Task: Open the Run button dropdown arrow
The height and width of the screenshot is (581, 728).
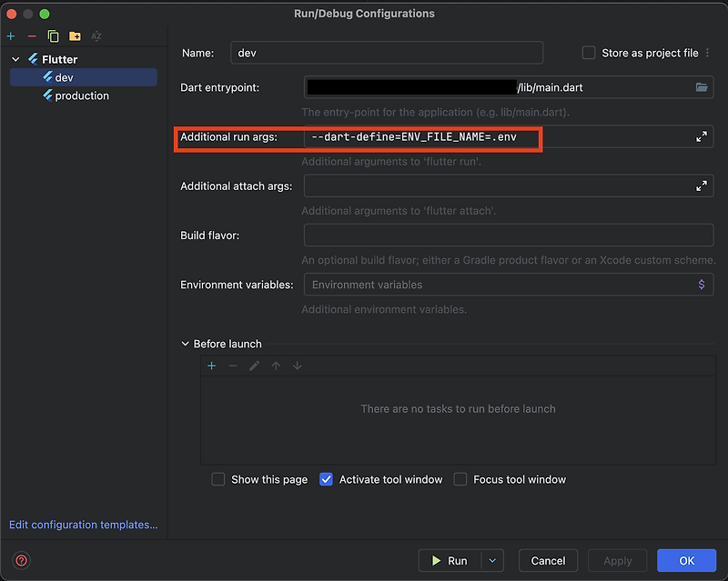Action: pyautogui.click(x=492, y=560)
